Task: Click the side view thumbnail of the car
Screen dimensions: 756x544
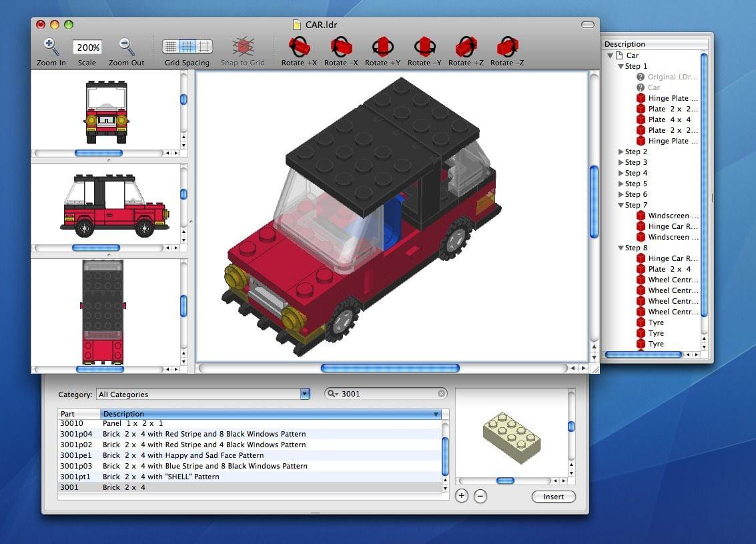Action: (x=115, y=206)
